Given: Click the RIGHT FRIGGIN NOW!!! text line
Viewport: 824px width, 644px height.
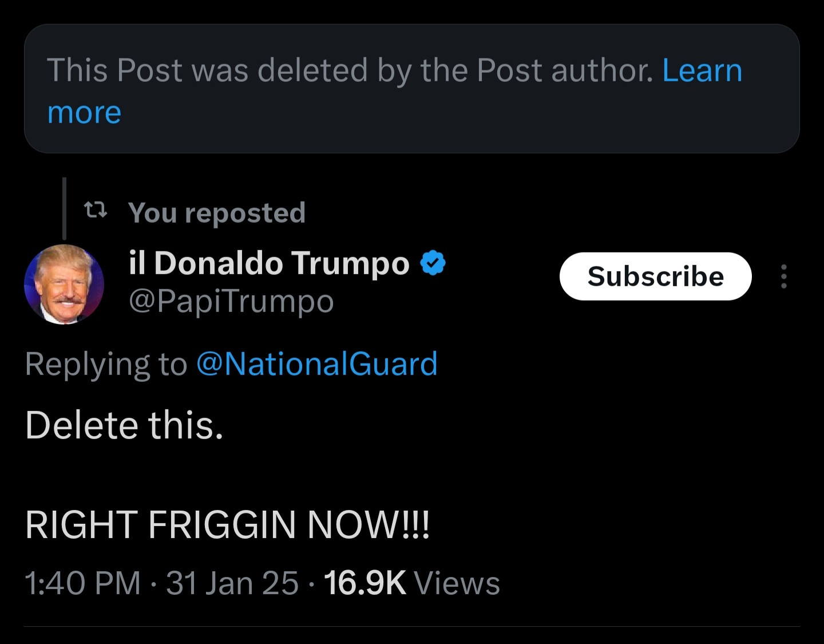Looking at the screenshot, I should [x=227, y=524].
